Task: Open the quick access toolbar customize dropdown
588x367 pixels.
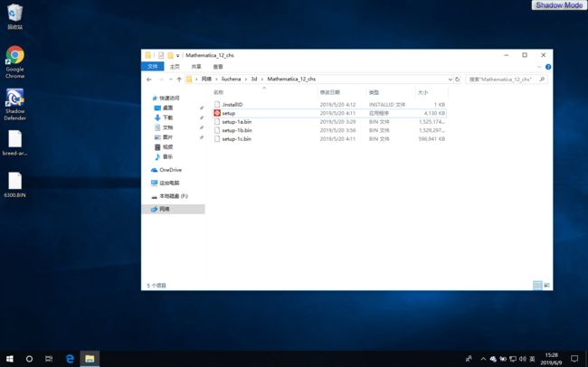Action: tap(177, 55)
